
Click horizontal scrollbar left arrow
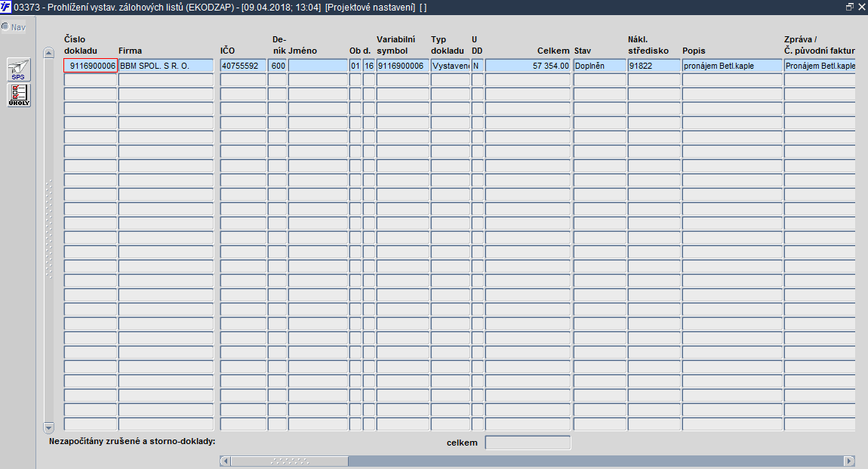[x=226, y=461]
